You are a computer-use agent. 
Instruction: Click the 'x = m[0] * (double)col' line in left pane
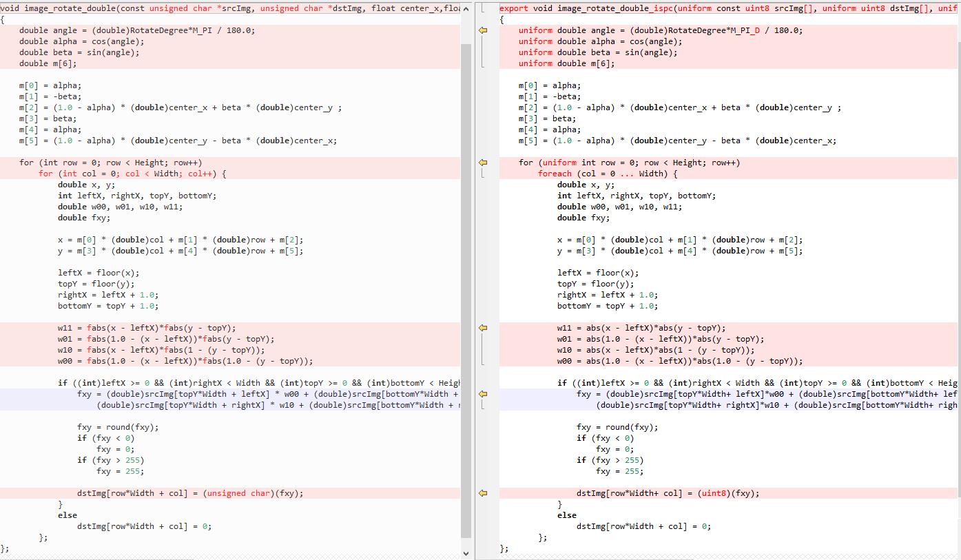[180, 240]
